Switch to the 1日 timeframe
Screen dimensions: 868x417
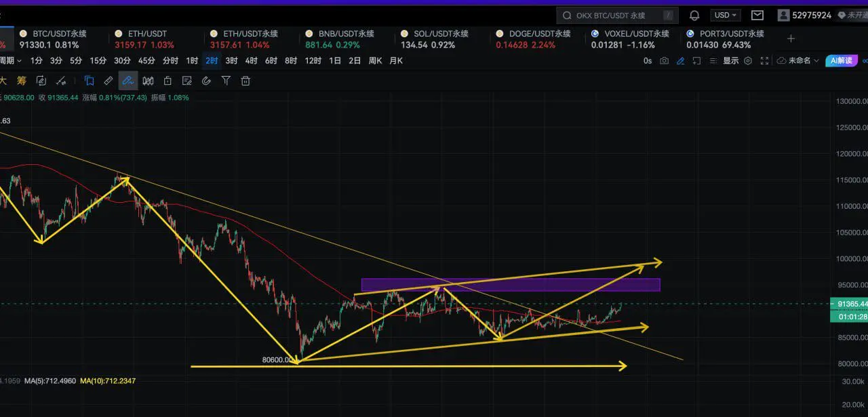coord(335,60)
